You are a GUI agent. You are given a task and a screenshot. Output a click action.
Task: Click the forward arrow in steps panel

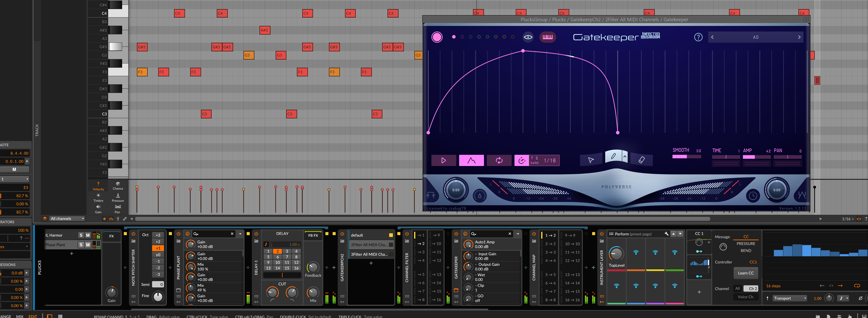(x=840, y=286)
